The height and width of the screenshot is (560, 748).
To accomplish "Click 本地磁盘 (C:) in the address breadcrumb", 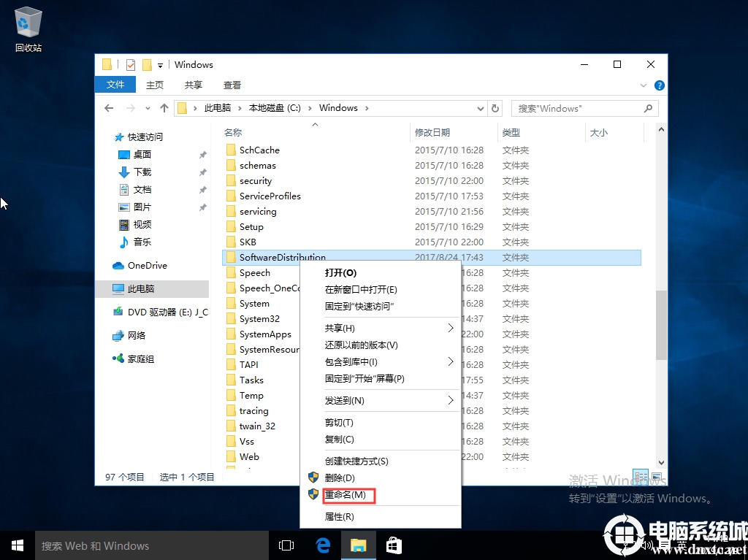I will [x=275, y=108].
